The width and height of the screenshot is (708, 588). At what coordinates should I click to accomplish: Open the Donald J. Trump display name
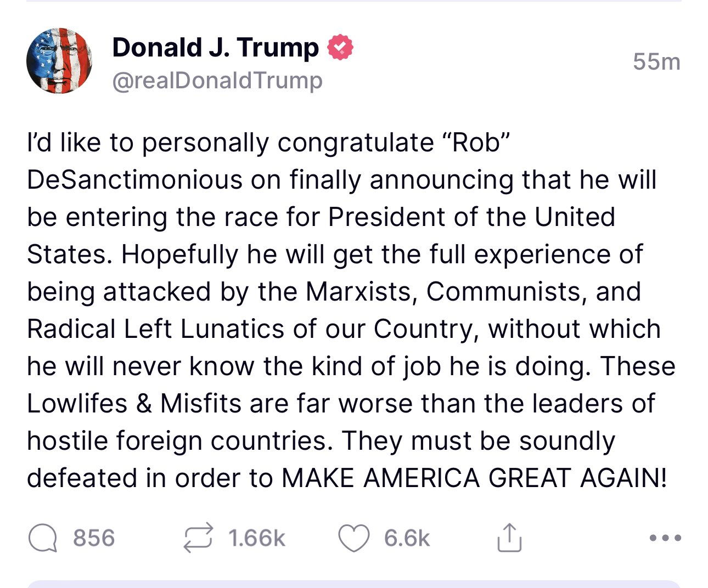215,48
